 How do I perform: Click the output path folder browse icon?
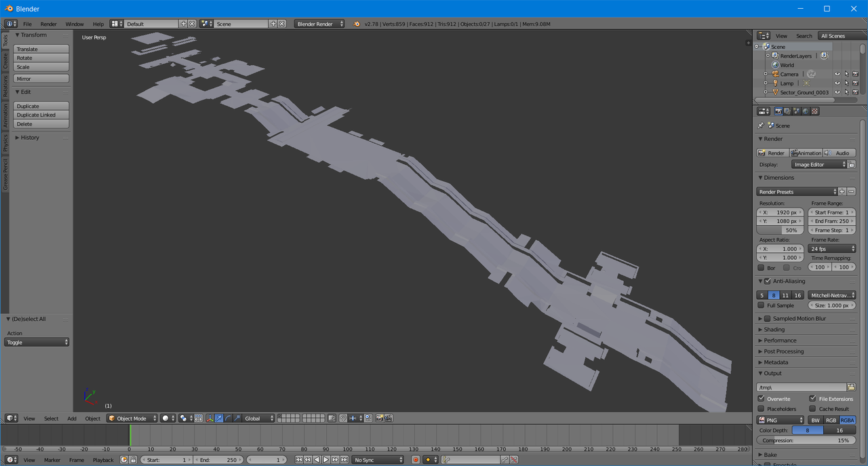(852, 387)
